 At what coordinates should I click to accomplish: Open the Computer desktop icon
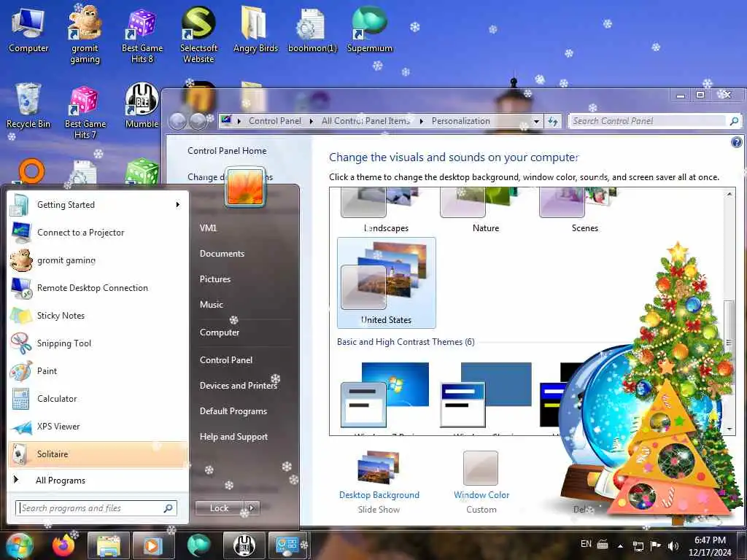click(28, 29)
